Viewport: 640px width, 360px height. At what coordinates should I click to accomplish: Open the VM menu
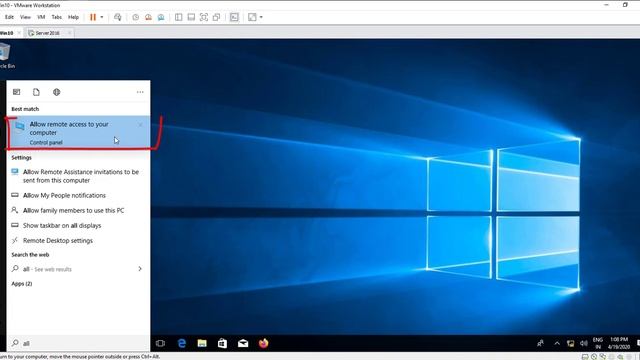(x=41, y=17)
